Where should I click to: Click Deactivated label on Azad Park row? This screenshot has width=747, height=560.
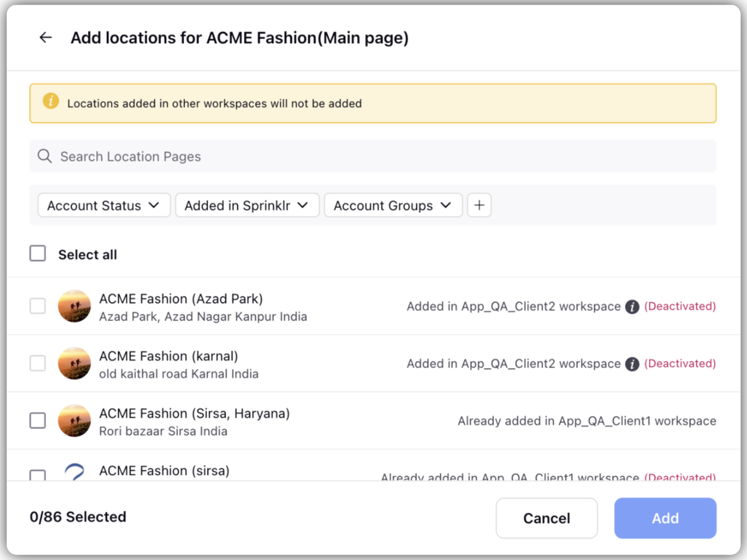point(680,306)
